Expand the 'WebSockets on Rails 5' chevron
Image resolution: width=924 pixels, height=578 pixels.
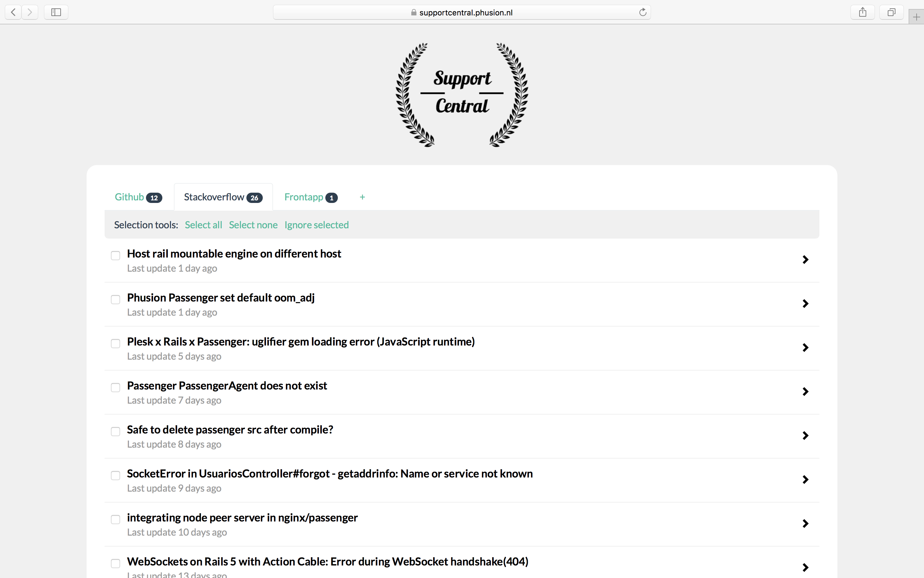(805, 567)
